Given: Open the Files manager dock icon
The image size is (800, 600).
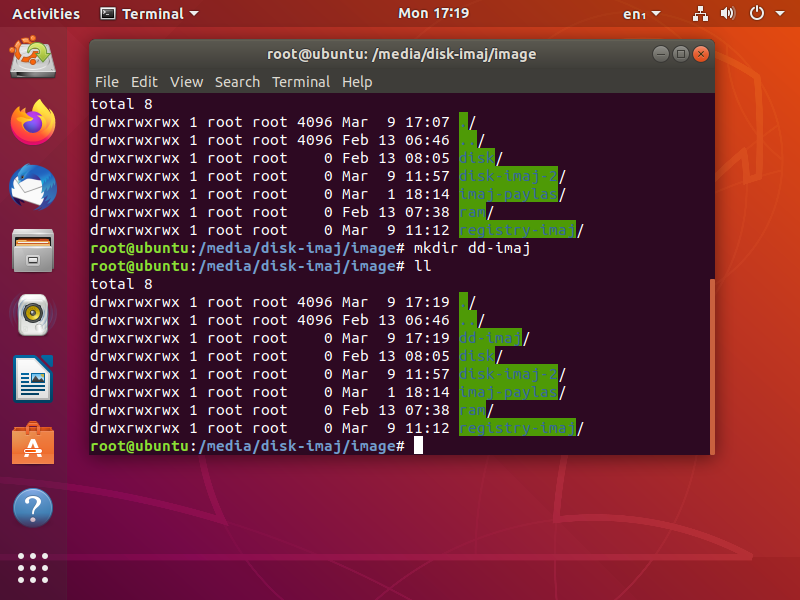Looking at the screenshot, I should point(33,251).
